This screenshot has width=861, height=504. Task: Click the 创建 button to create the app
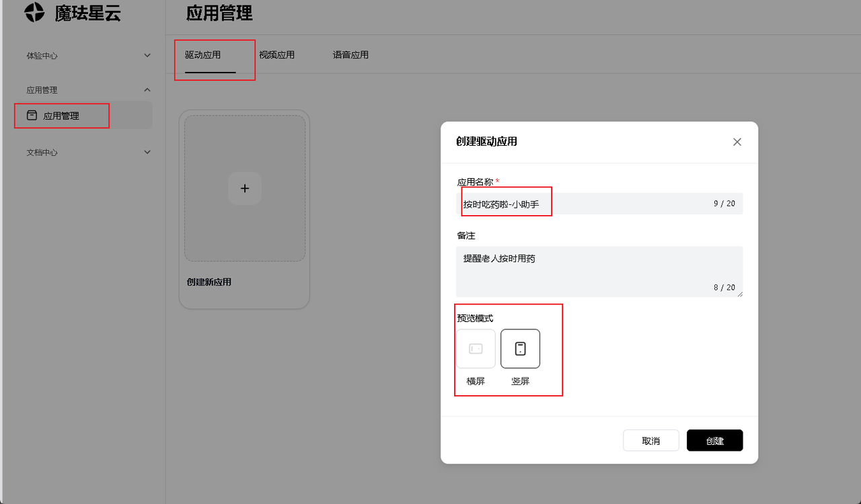click(714, 440)
